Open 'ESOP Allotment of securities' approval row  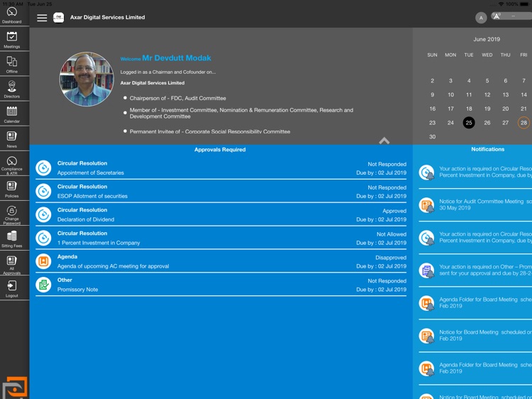pyautogui.click(x=221, y=191)
